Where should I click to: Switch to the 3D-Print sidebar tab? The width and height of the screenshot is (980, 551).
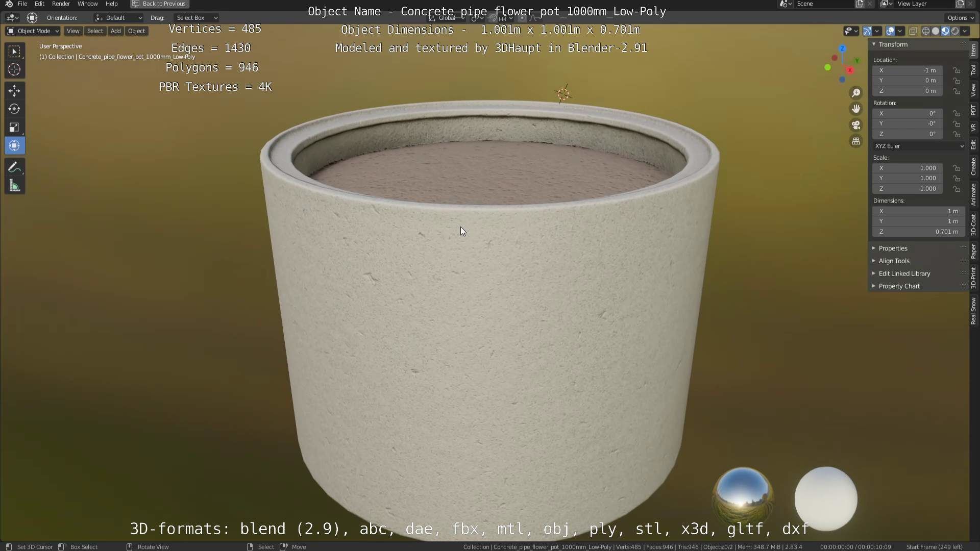[974, 278]
